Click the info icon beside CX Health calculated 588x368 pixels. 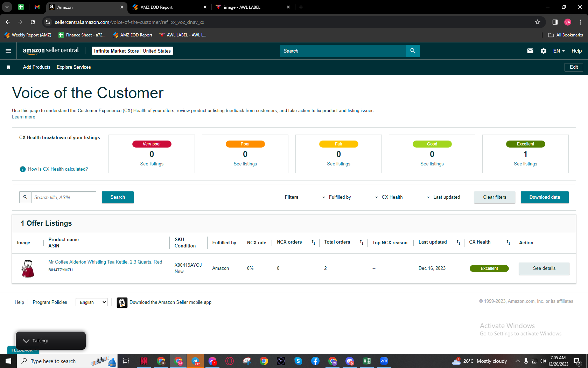click(x=23, y=169)
